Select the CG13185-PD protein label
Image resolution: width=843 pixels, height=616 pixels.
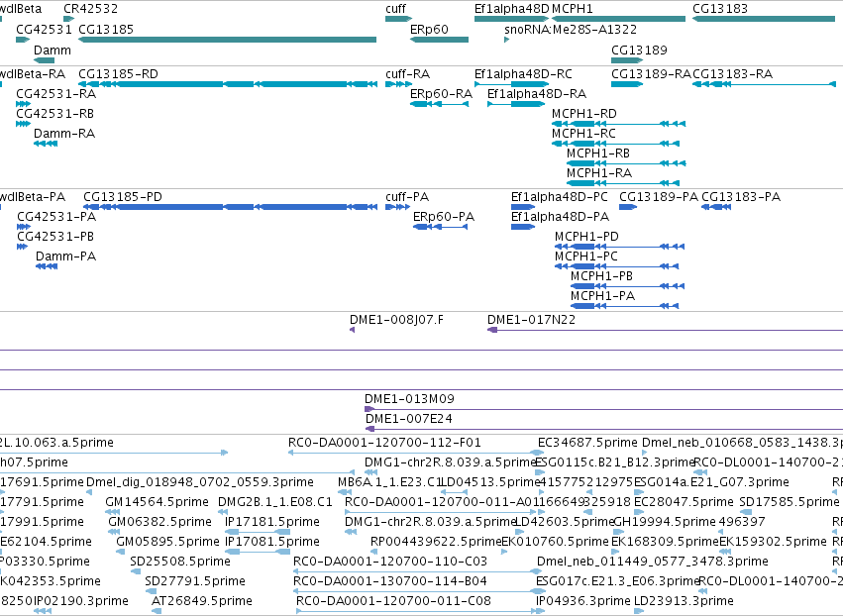click(123, 197)
